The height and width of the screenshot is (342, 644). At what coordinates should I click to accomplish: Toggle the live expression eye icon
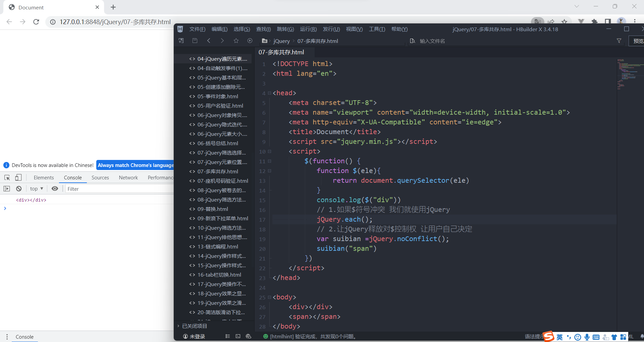click(x=55, y=188)
